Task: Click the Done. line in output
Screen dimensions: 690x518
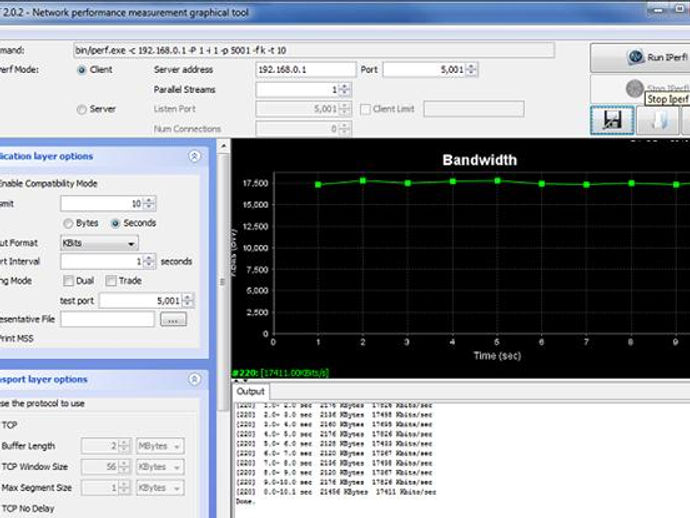Action: click(x=245, y=502)
